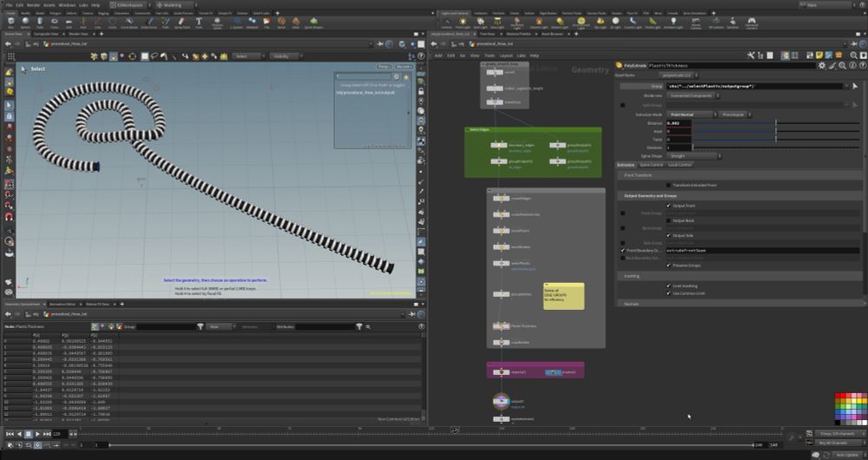
Task: Click the yellow sticky note in network
Action: (563, 296)
